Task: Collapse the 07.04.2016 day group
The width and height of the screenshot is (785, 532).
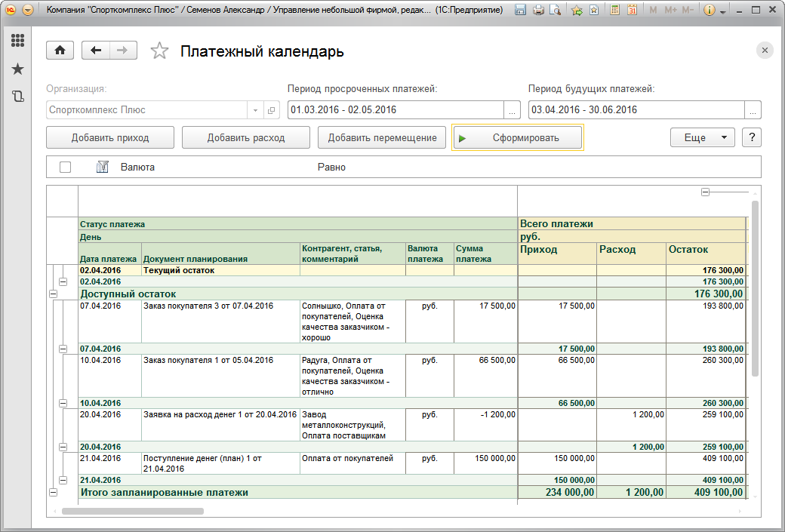Action: pos(63,349)
